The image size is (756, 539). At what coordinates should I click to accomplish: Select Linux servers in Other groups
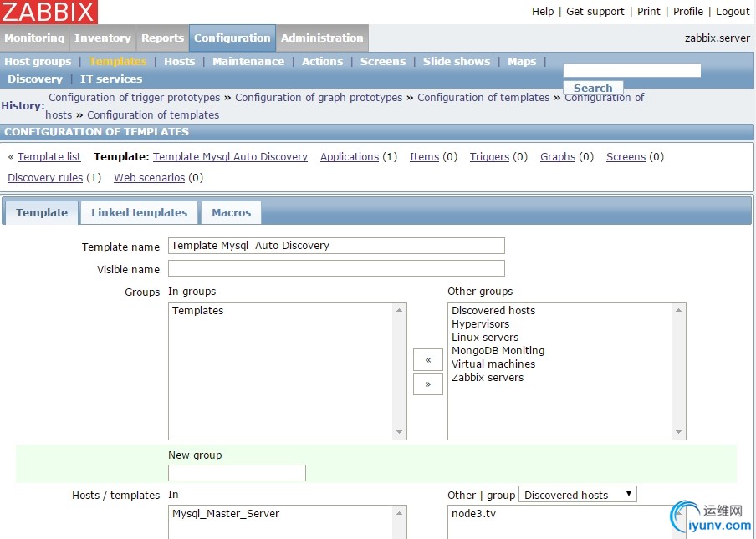click(x=485, y=338)
